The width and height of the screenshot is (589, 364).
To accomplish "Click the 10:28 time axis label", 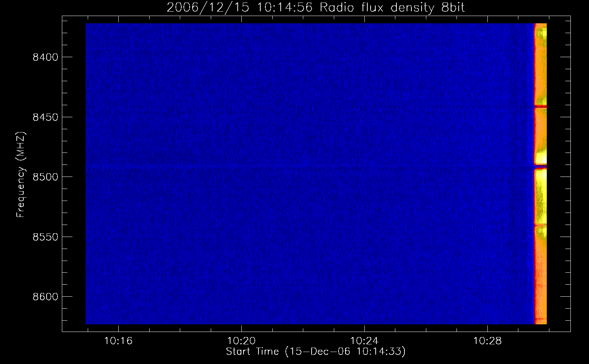I will 487,341.
